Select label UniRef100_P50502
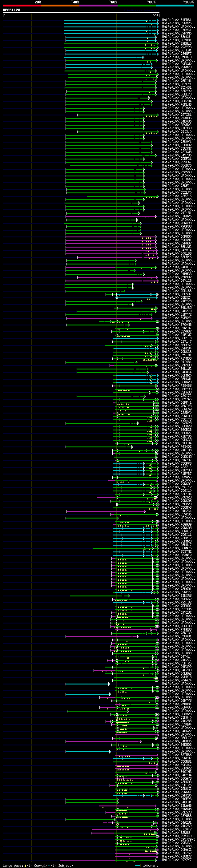This screenshot has width=197, height=868. pos(177,125)
